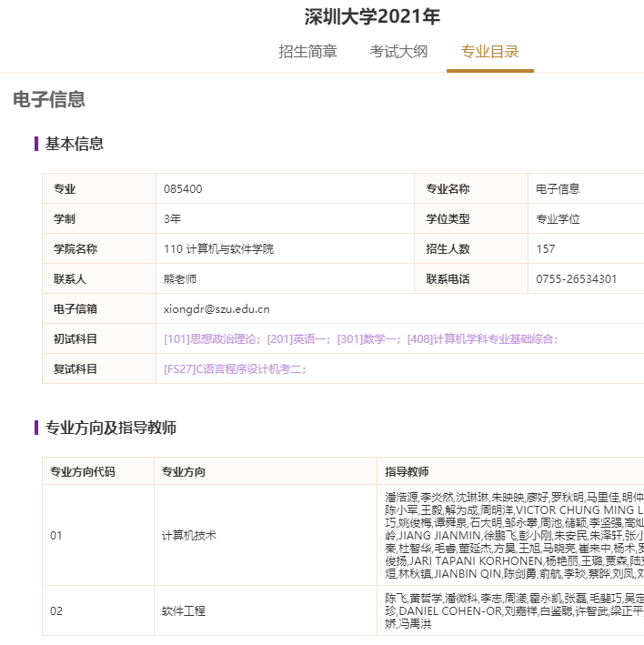This screenshot has width=644, height=645.
Task: Open the [101]思想政治理论 exam subject link
Action: (211, 339)
